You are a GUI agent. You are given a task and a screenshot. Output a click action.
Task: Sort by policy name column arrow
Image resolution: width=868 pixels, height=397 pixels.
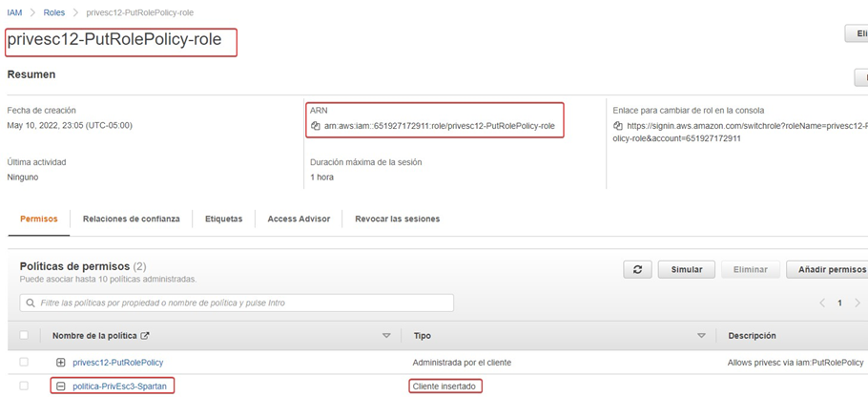tap(386, 336)
